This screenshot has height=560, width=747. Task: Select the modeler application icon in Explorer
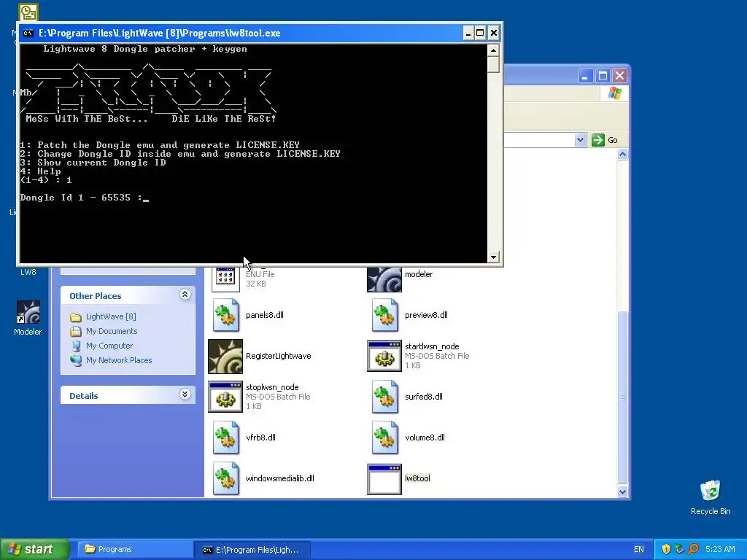[x=384, y=279]
